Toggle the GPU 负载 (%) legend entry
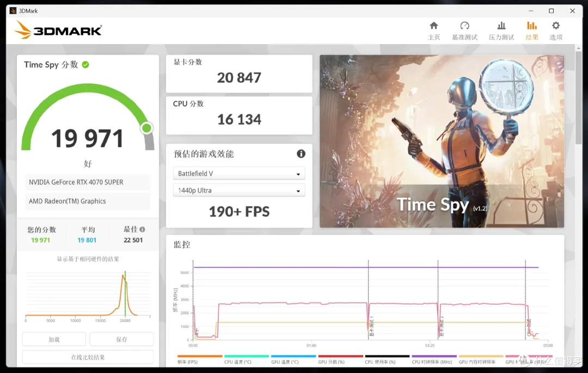The height and width of the screenshot is (373, 588). tap(340, 360)
